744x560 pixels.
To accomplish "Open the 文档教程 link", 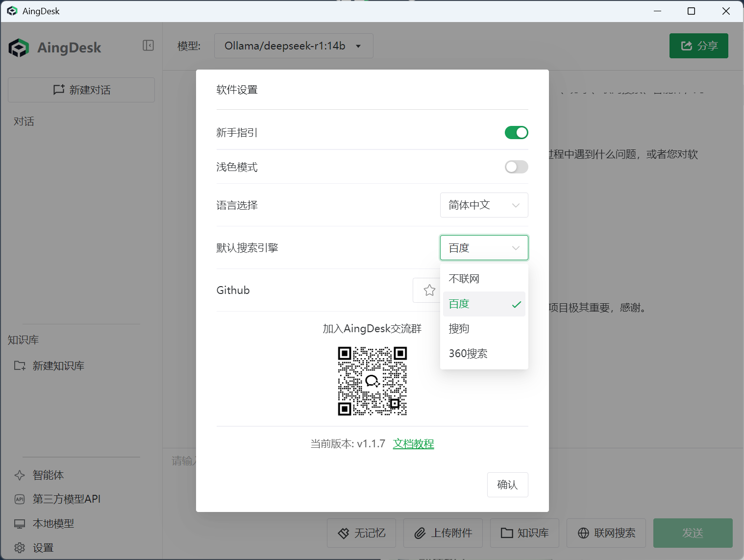I will point(413,444).
